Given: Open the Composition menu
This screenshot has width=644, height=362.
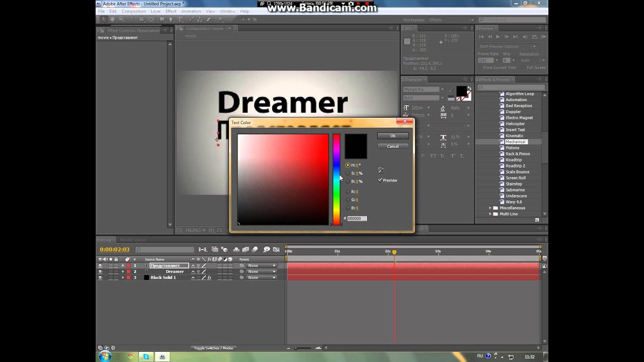Looking at the screenshot, I should [x=134, y=11].
